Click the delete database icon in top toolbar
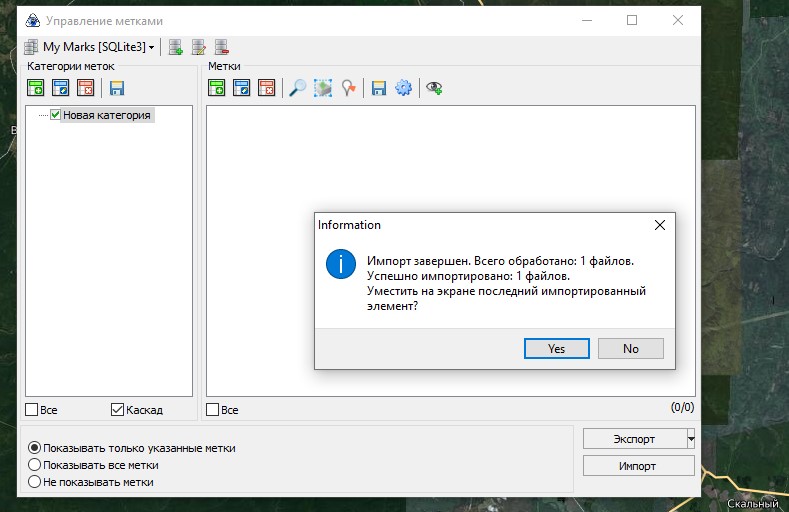789x512 pixels. (x=222, y=47)
